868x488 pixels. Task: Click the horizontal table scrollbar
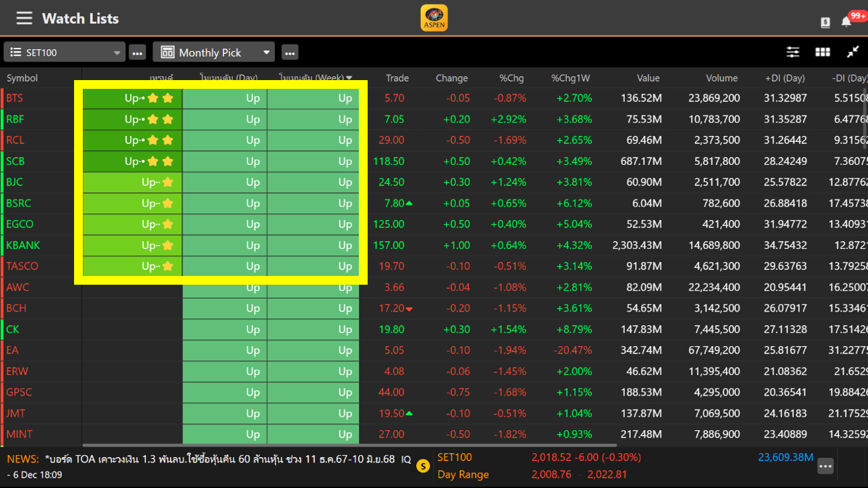(349, 445)
